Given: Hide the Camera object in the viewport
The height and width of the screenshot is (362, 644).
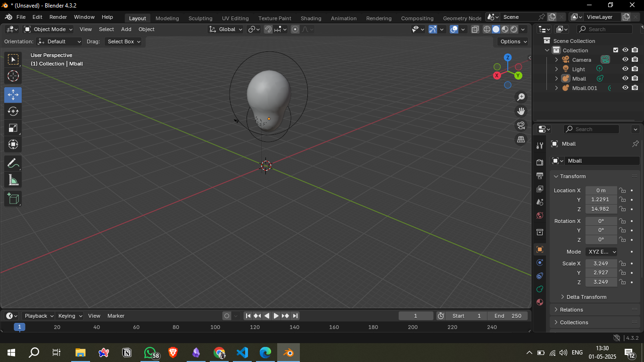Looking at the screenshot, I should [x=625, y=60].
